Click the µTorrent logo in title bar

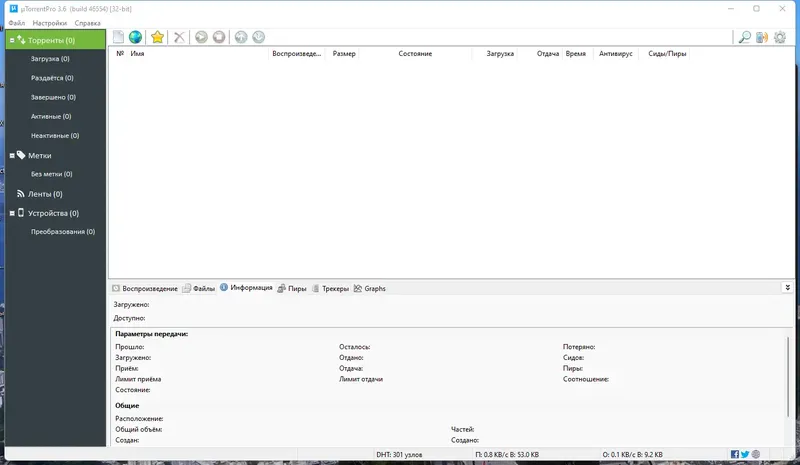click(x=14, y=9)
